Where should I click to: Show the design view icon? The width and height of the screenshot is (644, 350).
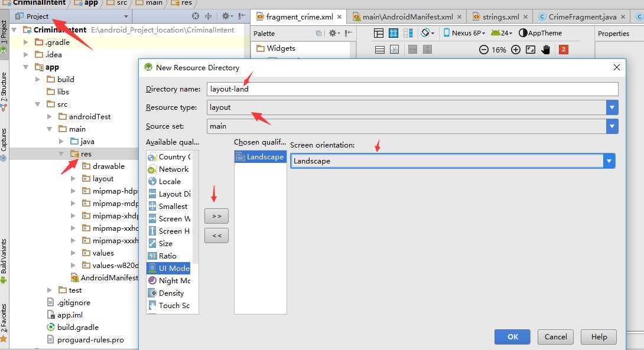point(379,33)
